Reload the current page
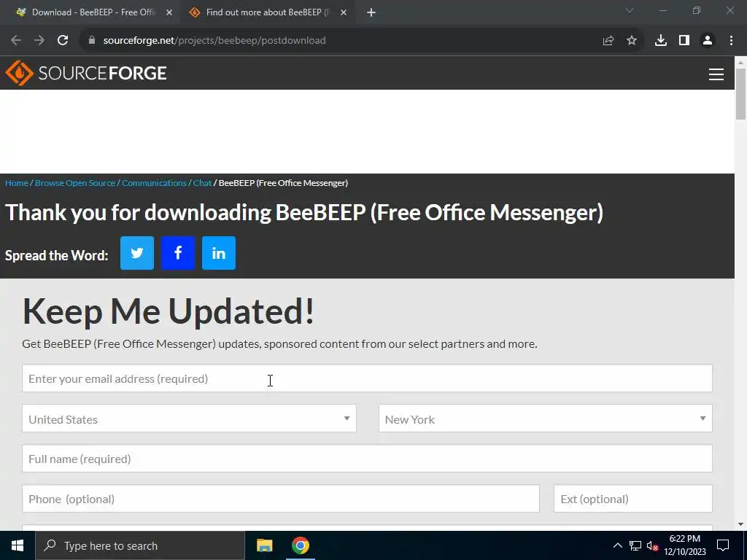Viewport: 747px width, 560px height. pyautogui.click(x=63, y=41)
